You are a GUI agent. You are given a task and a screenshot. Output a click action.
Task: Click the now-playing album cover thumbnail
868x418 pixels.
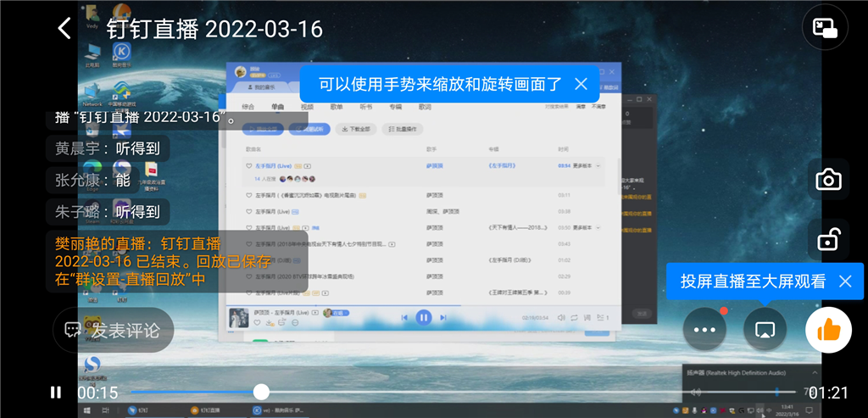238,317
